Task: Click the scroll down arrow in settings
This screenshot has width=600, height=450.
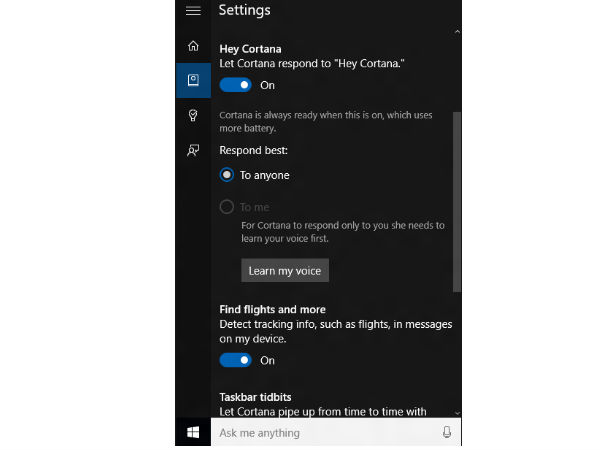Action: click(x=457, y=411)
